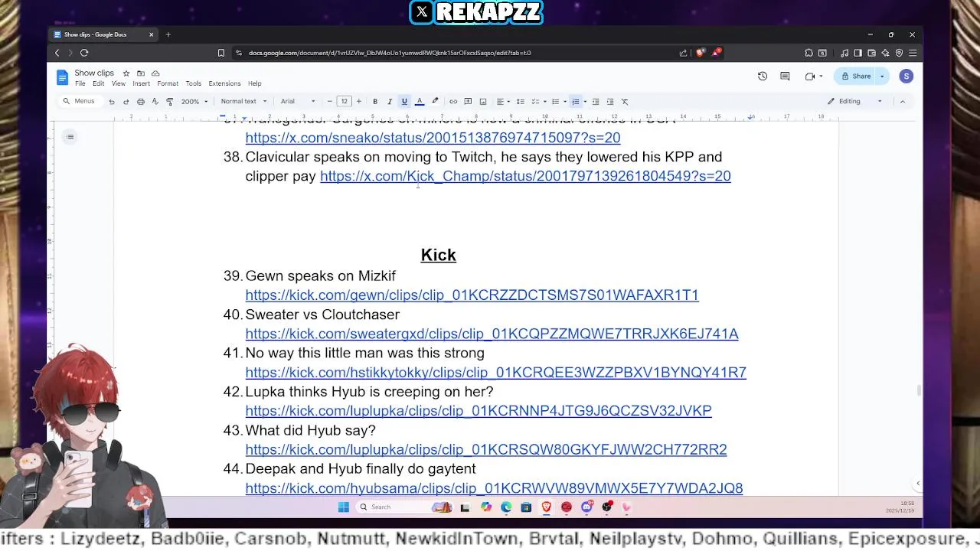
Task: Open the Extensions menu
Action: pos(224,83)
